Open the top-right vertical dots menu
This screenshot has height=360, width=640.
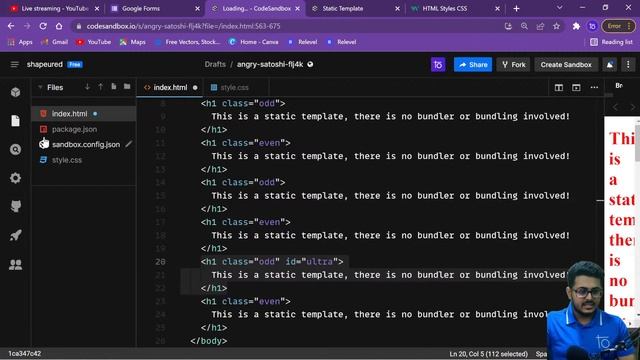tap(628, 64)
